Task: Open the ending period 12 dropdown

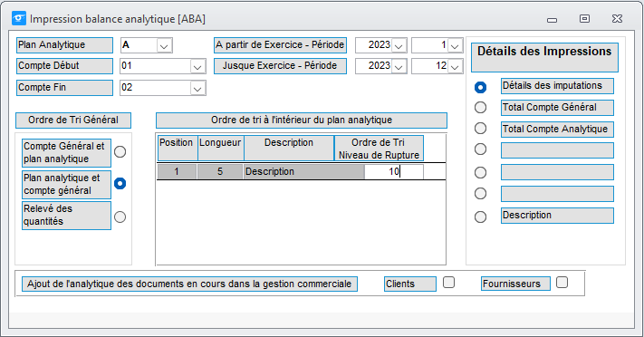Action: [x=455, y=66]
